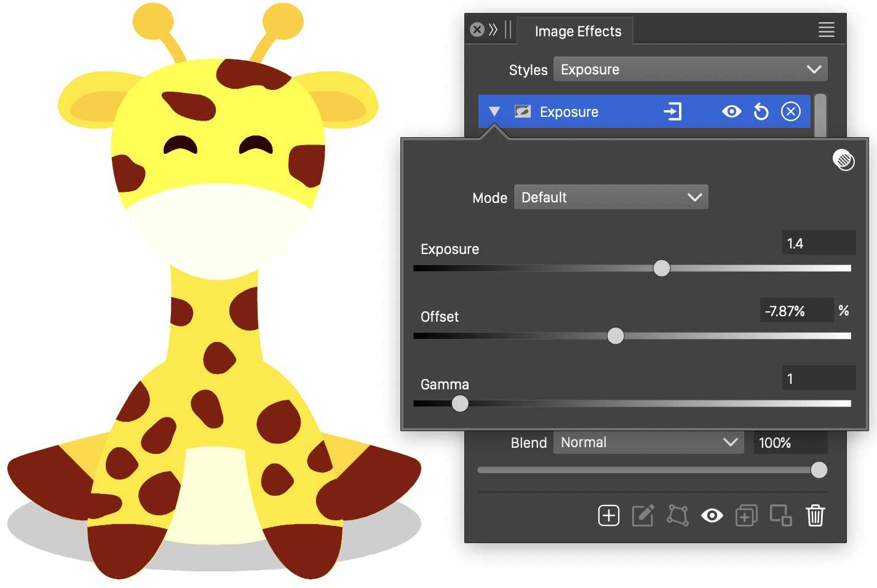Reset the Exposure effect with circular arrow
877x588 pixels.
click(761, 112)
